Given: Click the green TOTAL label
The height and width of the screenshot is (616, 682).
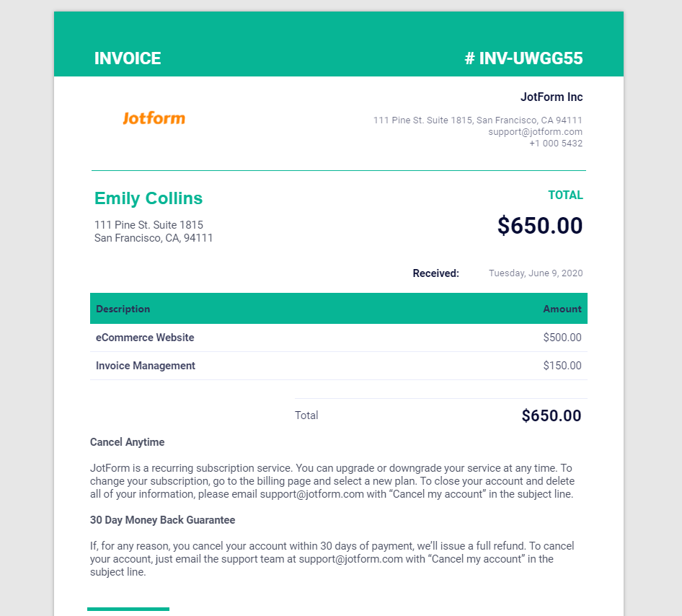Looking at the screenshot, I should coord(565,195).
